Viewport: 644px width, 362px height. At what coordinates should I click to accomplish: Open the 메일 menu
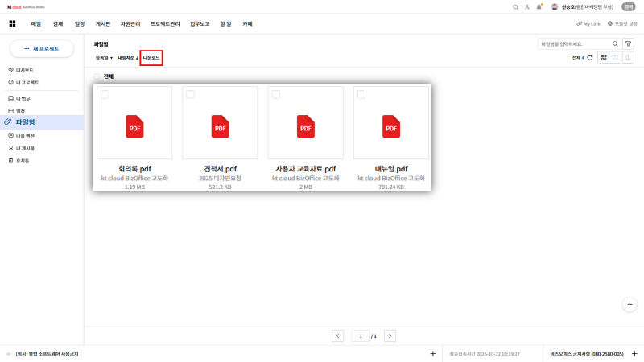(36, 24)
